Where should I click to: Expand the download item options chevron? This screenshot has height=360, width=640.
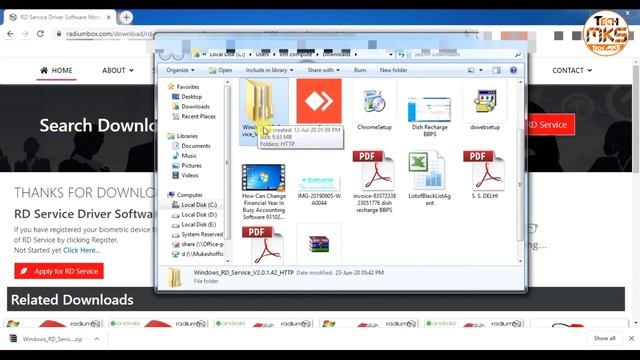tap(97, 339)
